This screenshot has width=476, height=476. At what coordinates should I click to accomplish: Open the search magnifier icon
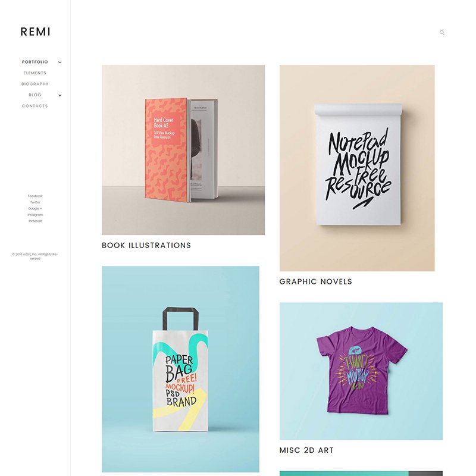click(x=442, y=33)
